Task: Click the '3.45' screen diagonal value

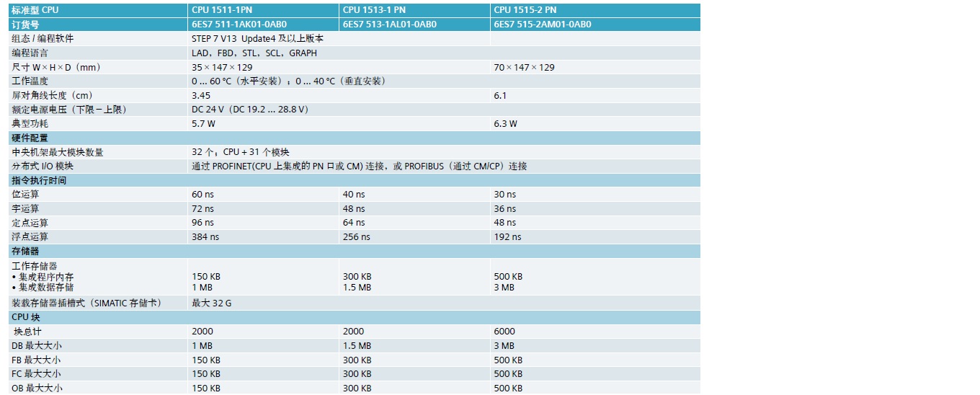Action: 201,95
